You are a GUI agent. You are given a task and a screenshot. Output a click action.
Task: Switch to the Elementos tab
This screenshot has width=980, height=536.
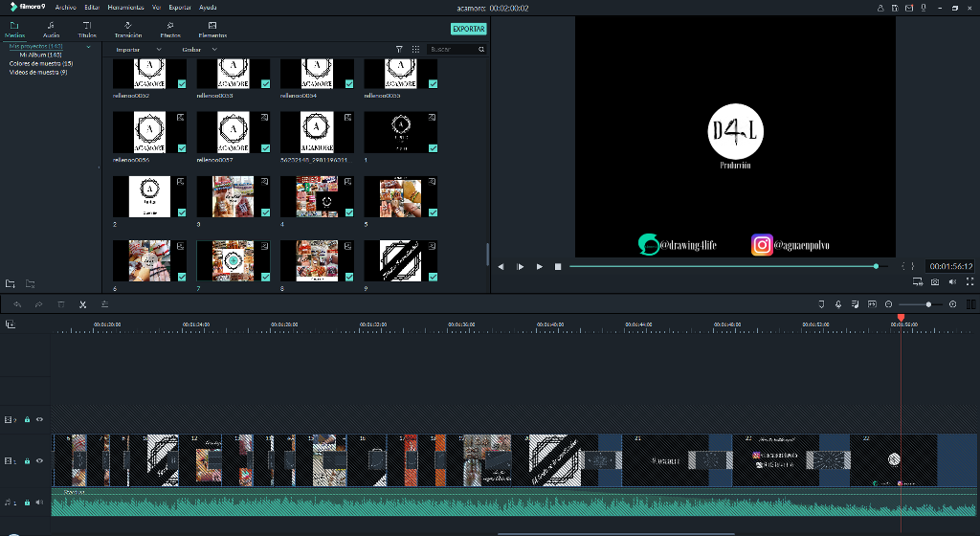[212, 30]
